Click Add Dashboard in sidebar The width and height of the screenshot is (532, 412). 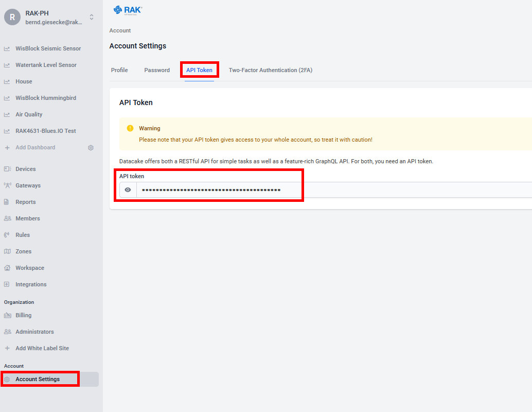tap(36, 147)
